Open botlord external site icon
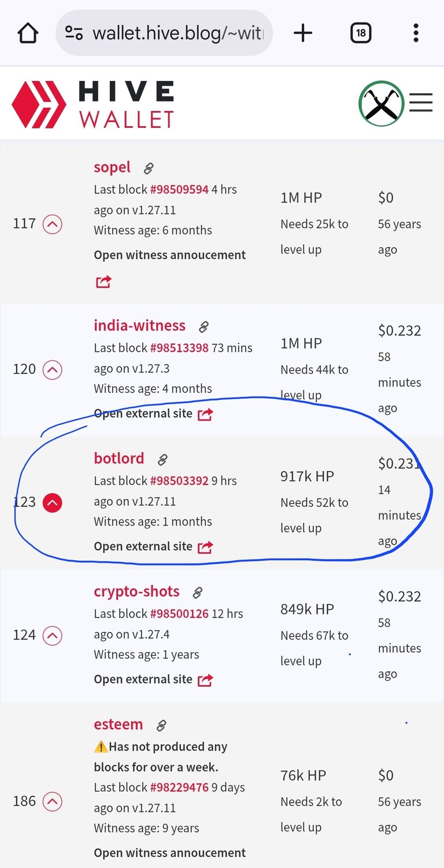This screenshot has height=868, width=444. [205, 547]
